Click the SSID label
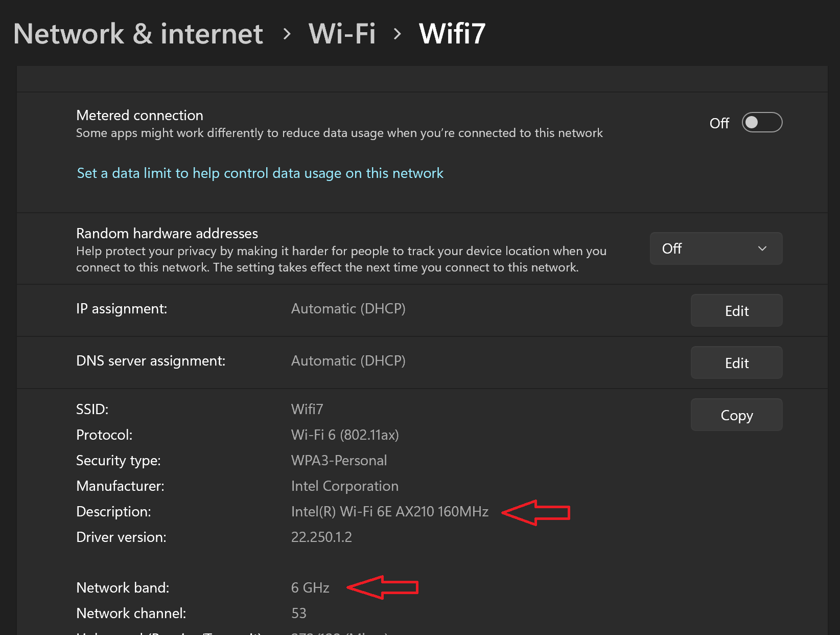The height and width of the screenshot is (635, 840). tap(92, 409)
